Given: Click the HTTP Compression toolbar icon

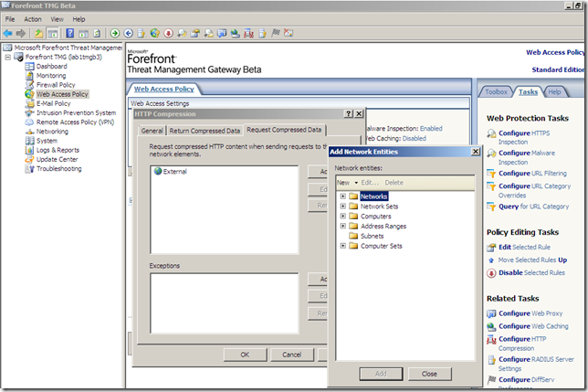Looking at the screenshot, I should (248, 34).
